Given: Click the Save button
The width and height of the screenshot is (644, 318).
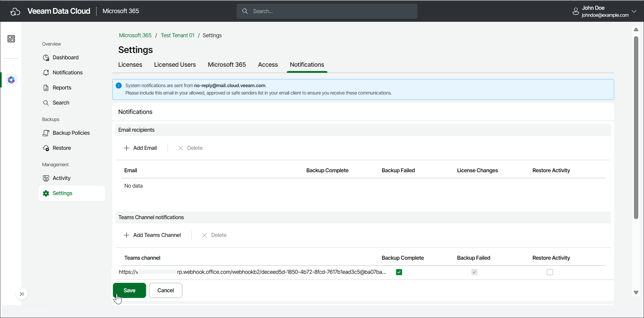Looking at the screenshot, I should pyautogui.click(x=129, y=290).
